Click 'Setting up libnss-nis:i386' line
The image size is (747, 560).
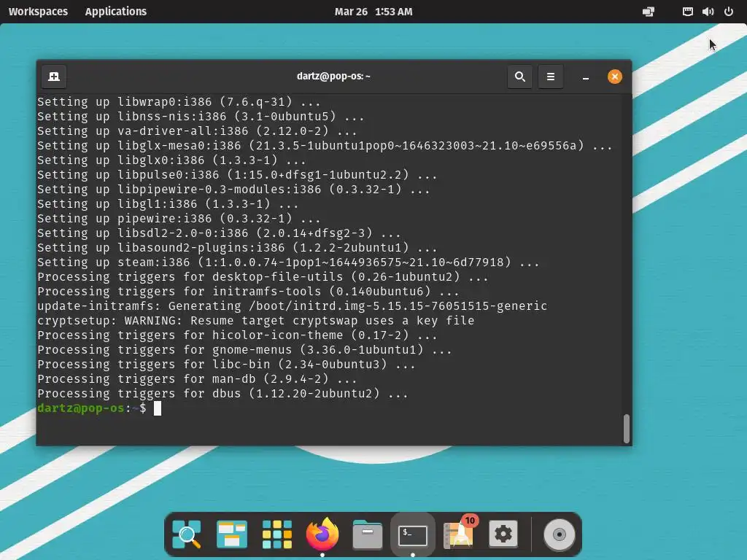[201, 117]
